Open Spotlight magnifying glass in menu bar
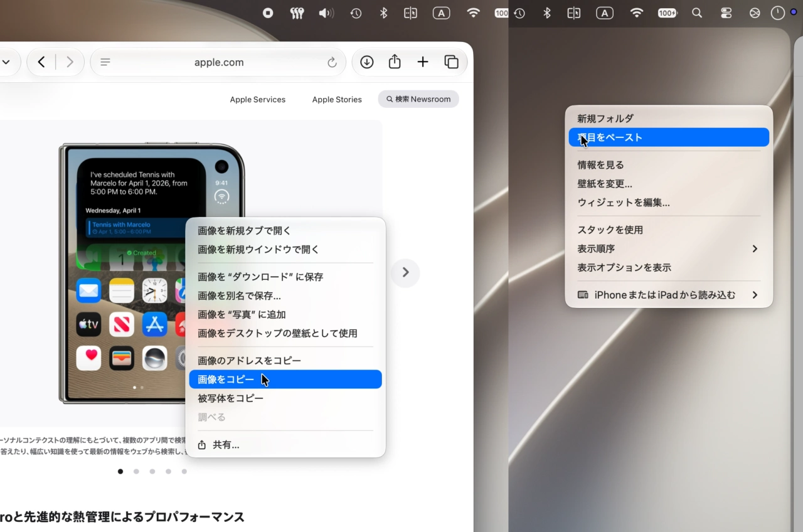Screen dimensions: 803x532 [x=697, y=13]
